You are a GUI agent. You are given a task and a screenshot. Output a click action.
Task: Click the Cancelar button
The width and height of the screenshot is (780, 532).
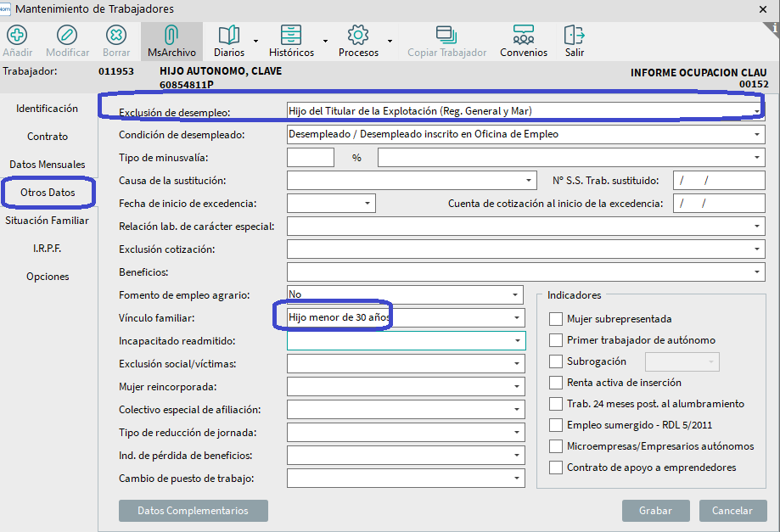click(732, 511)
